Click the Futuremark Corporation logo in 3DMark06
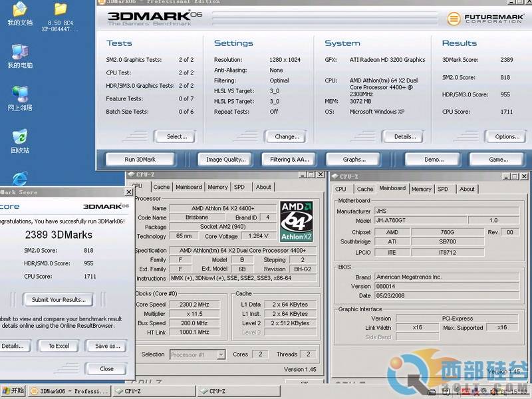 coord(485,19)
